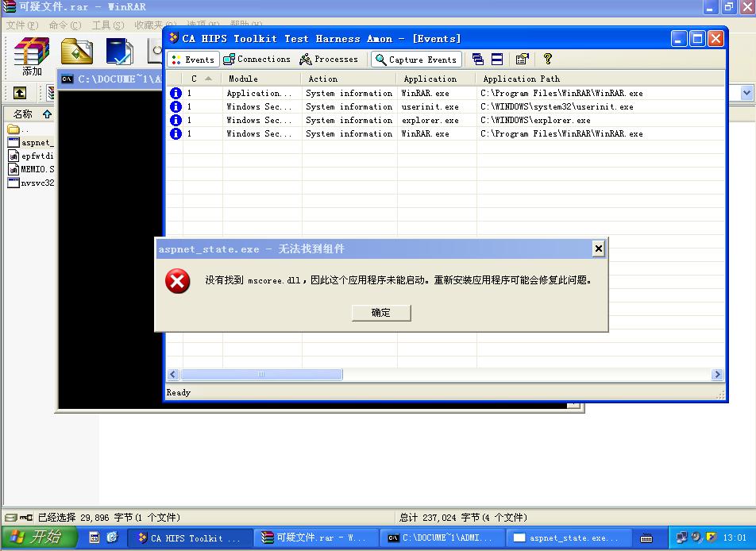Expand WinRAR address bar dropdown arrow
756x551 pixels.
click(746, 93)
